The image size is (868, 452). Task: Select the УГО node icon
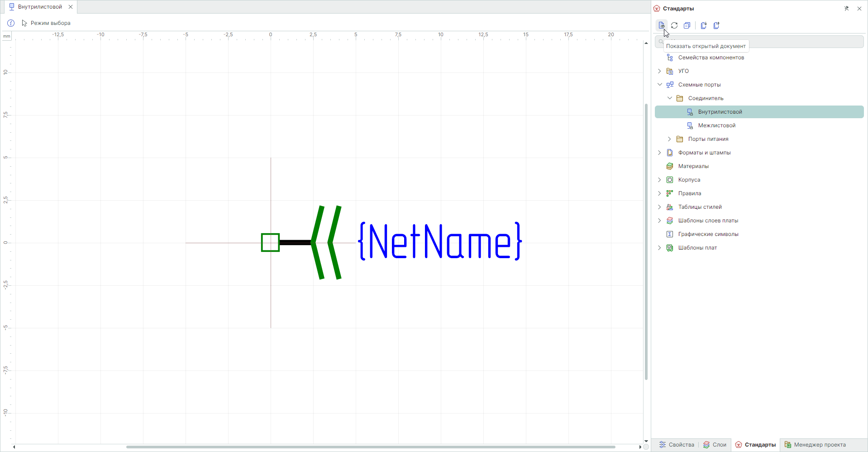[670, 71]
